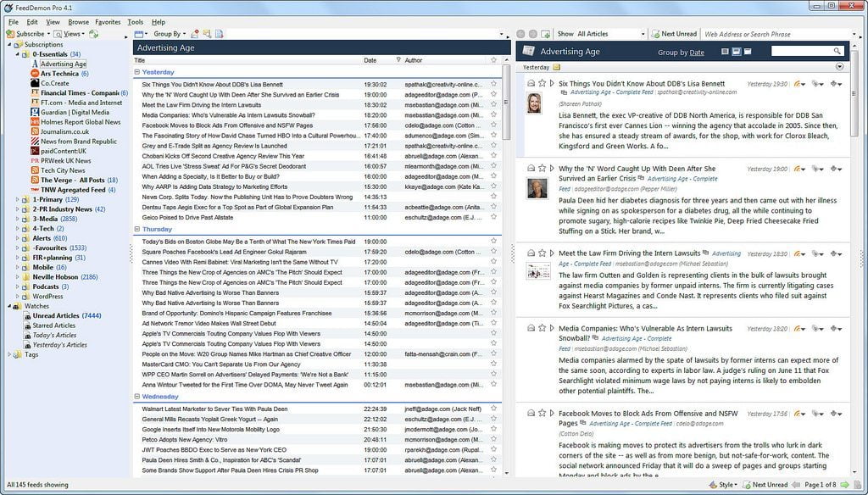Star the Meet the Law Firm article
The height and width of the screenshot is (495, 868).
pos(543,253)
